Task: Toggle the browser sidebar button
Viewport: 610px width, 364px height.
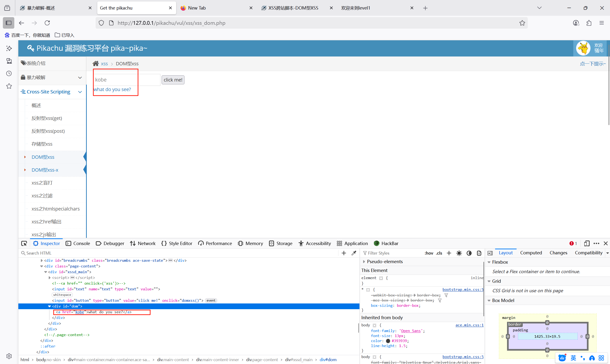Action: pyautogui.click(x=9, y=23)
